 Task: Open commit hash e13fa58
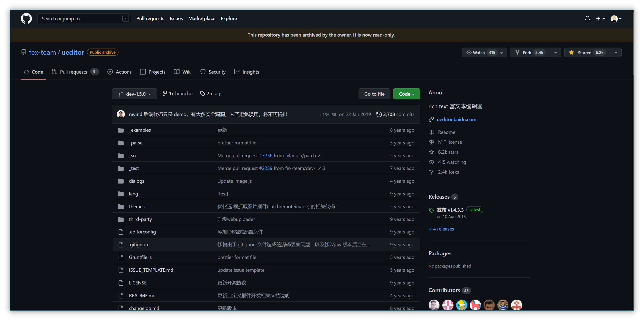click(x=328, y=115)
